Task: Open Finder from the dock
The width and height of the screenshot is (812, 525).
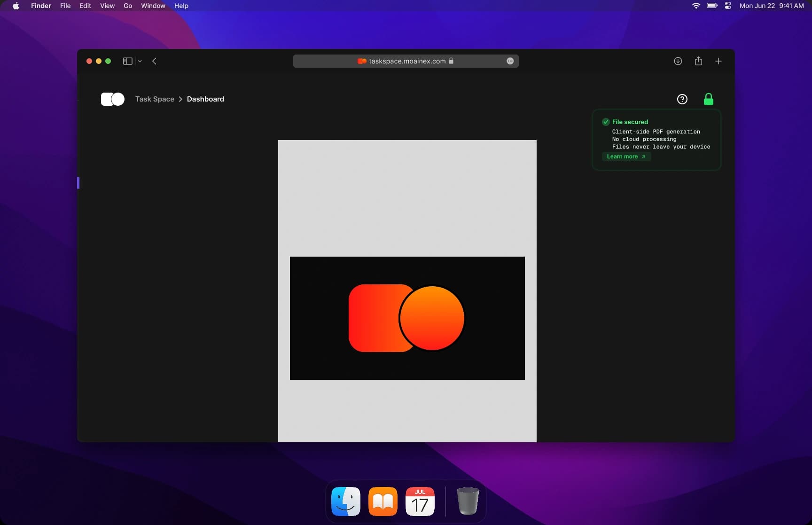Action: point(346,501)
